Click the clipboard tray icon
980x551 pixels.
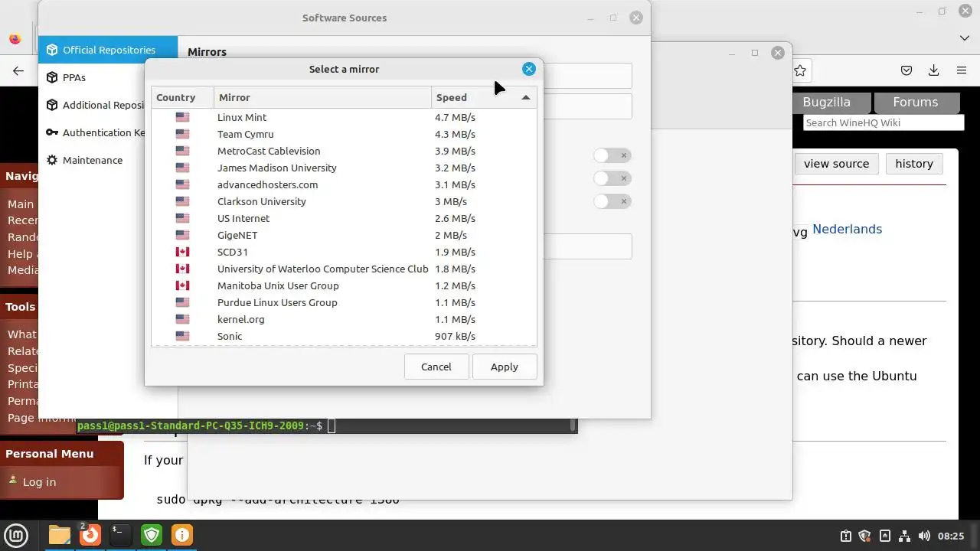846,536
